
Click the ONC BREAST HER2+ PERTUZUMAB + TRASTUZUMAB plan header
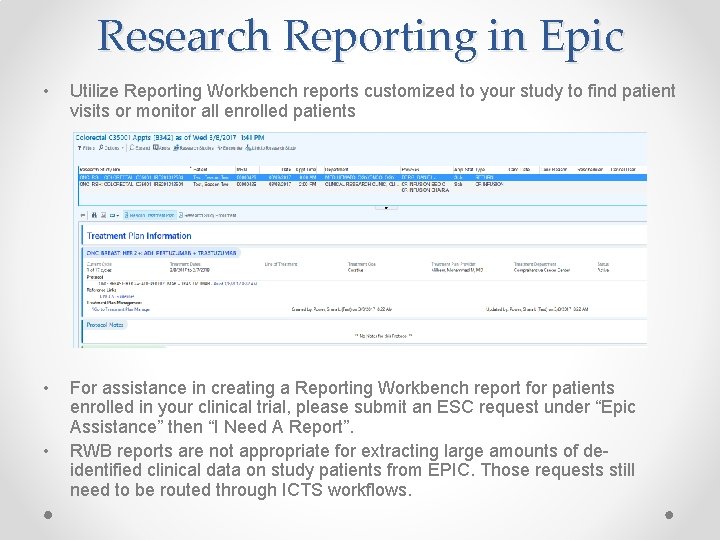(161, 253)
